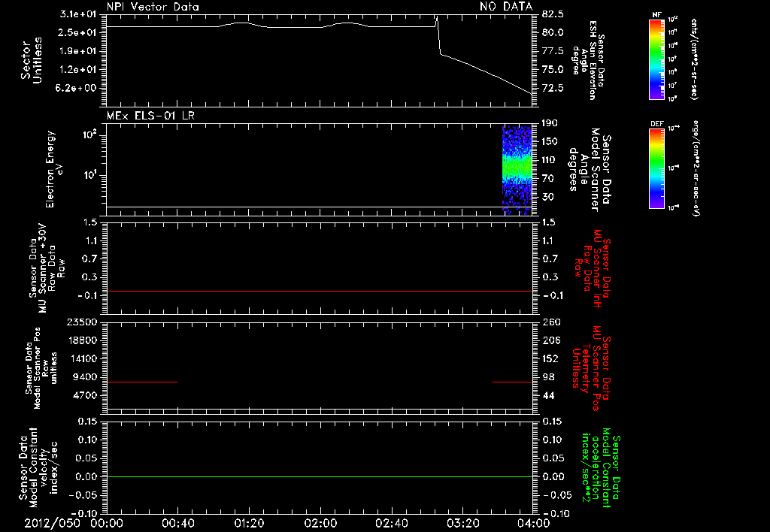The height and width of the screenshot is (532, 770).
Task: Click the '03:20' time axis label
Action: pos(462,523)
